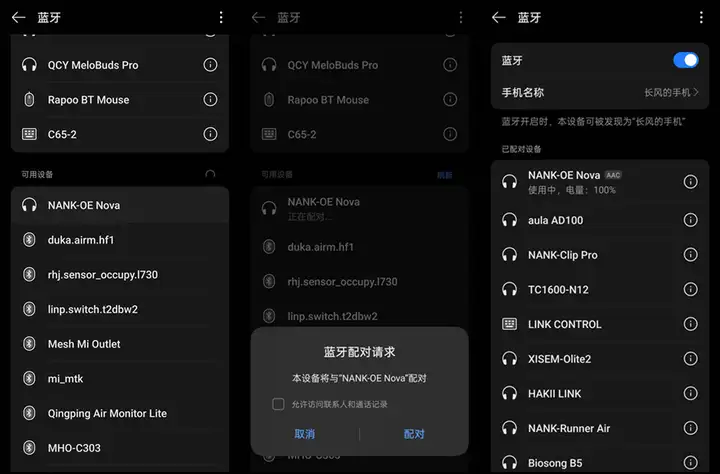Image resolution: width=720 pixels, height=474 pixels.
Task: Open info for HAKII LINK
Action: pos(690,393)
